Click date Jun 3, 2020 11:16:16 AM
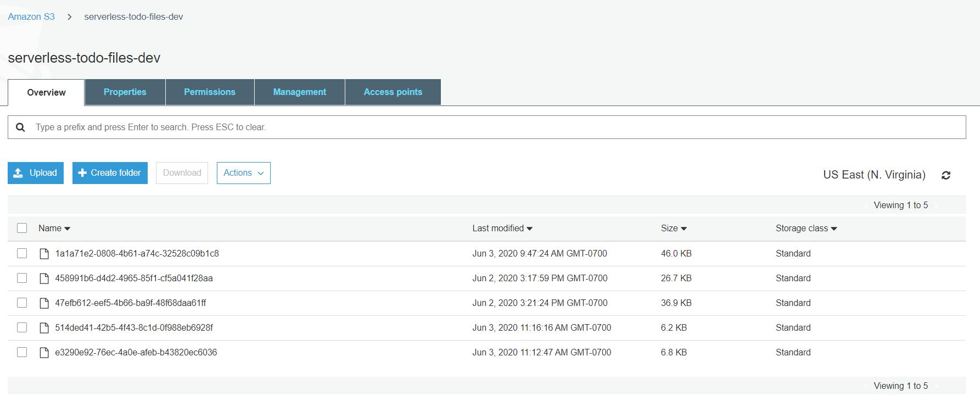Screen dimensions: 980x401 (542, 327)
